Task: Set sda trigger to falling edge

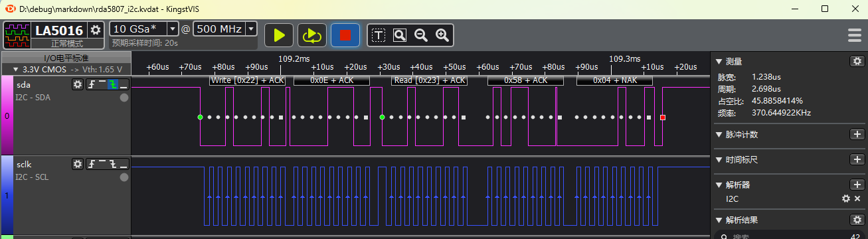Action: 113,84
